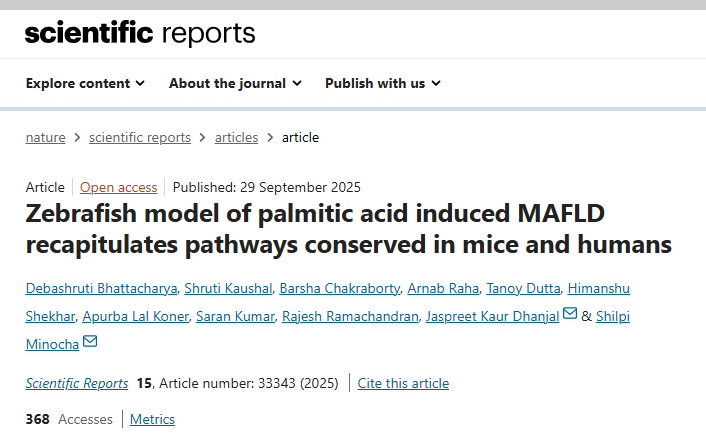This screenshot has height=438, width=706.
Task: Open the Metrics link
Action: (x=152, y=419)
